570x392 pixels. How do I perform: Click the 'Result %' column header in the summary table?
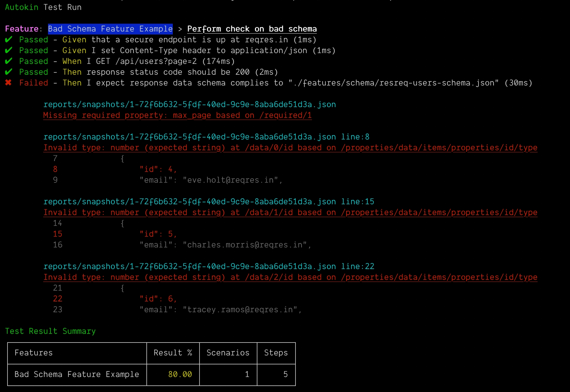point(173,353)
